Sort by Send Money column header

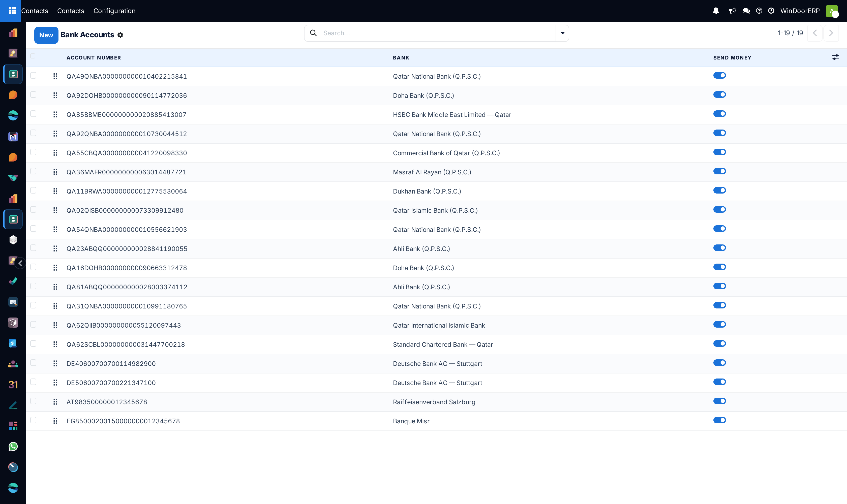click(x=732, y=58)
